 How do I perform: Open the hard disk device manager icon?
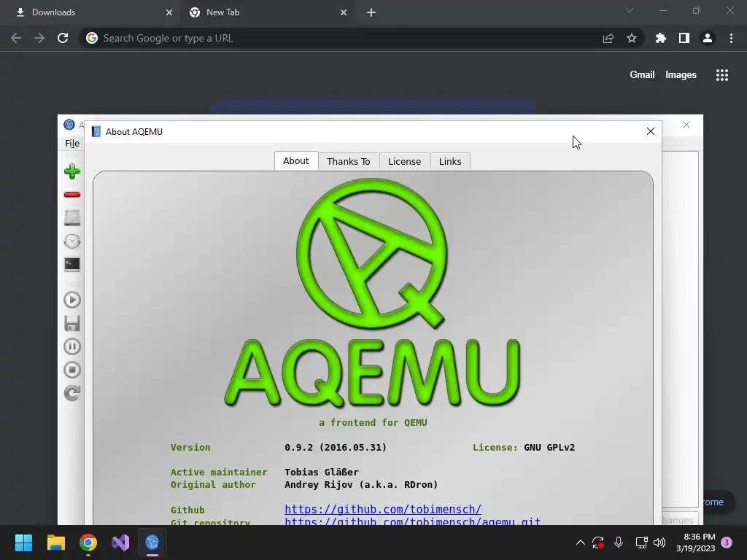tap(72, 217)
